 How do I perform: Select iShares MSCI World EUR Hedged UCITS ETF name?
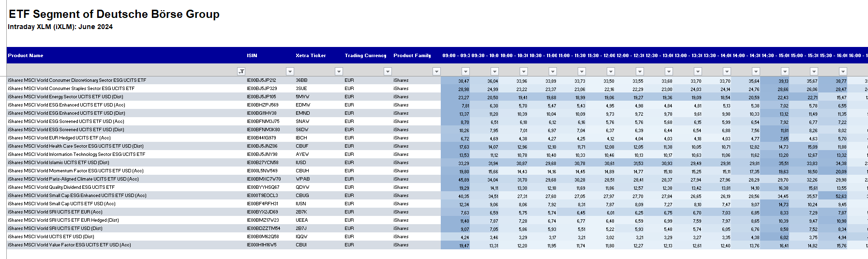(59, 138)
